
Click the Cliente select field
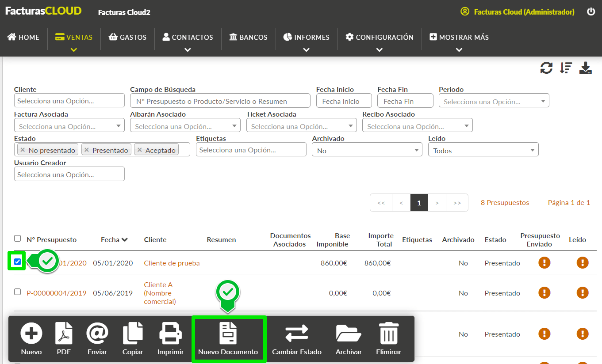69,101
